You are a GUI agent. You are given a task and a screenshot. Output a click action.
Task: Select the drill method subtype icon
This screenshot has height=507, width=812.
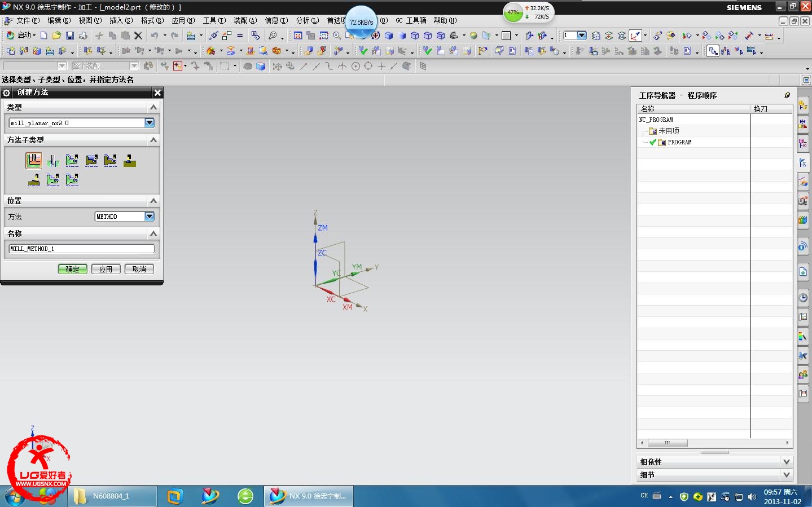(x=53, y=161)
